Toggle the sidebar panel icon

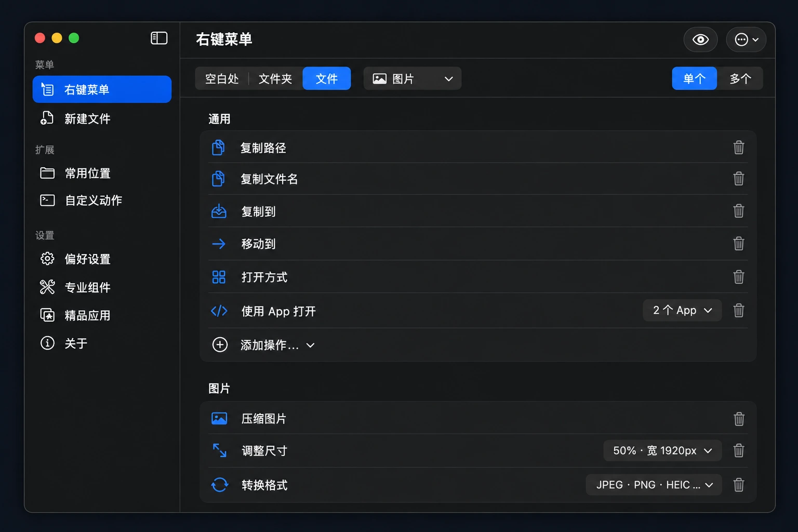(x=159, y=38)
